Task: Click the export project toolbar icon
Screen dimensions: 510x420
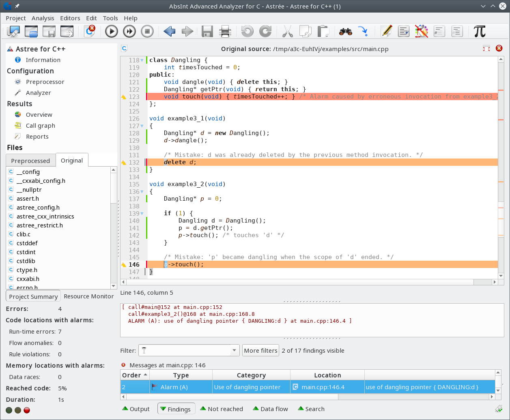Action: pyautogui.click(x=67, y=31)
